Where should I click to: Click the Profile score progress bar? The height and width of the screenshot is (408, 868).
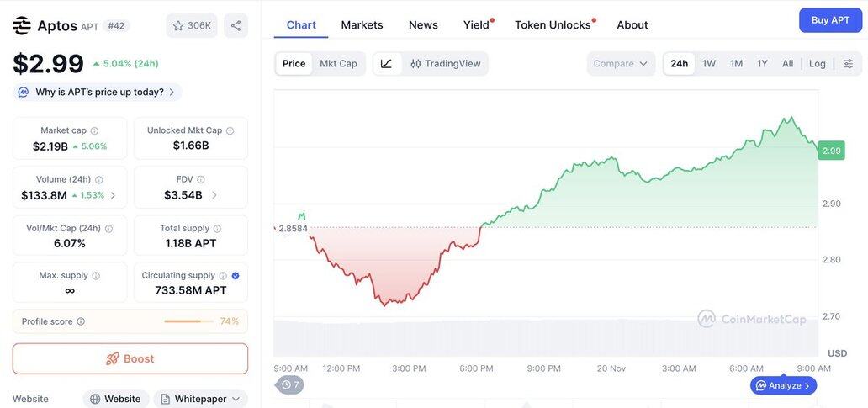pos(188,321)
